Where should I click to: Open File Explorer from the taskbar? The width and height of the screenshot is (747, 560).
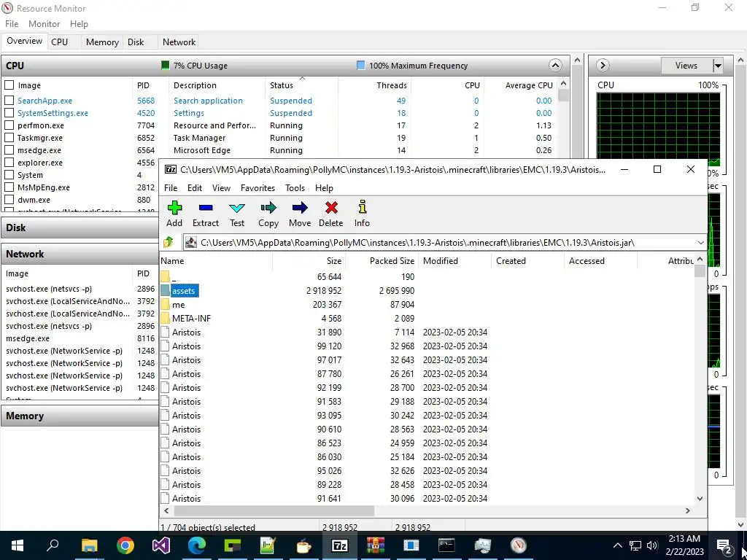pos(89,545)
